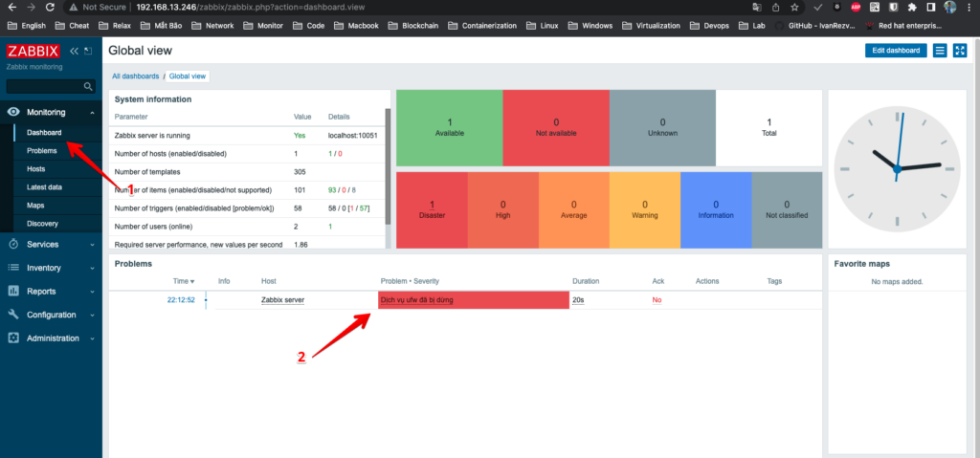The width and height of the screenshot is (980, 458).
Task: Open Maps in Monitoring menu
Action: pyautogui.click(x=35, y=205)
